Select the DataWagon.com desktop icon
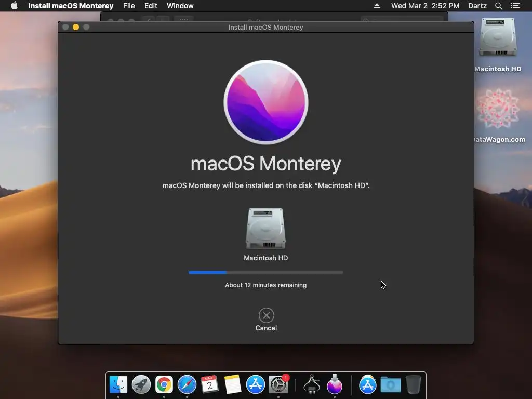The width and height of the screenshot is (532, 399). [498, 108]
